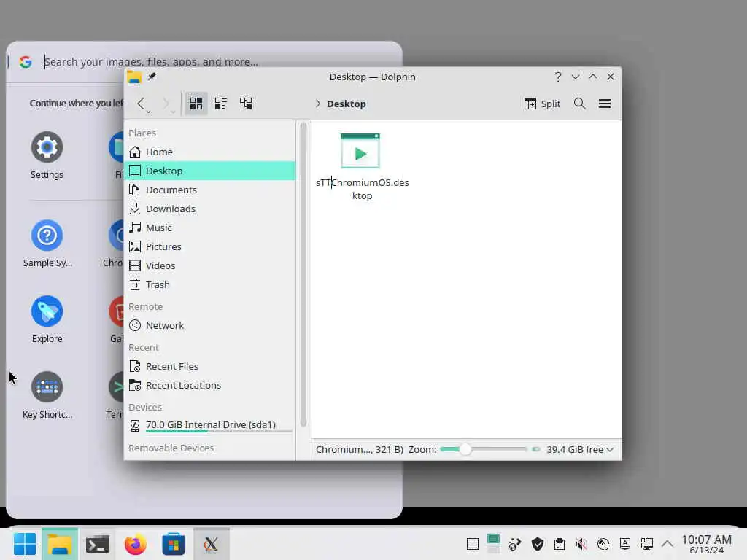
Task: Open the clipboard tray icon
Action: [560, 544]
